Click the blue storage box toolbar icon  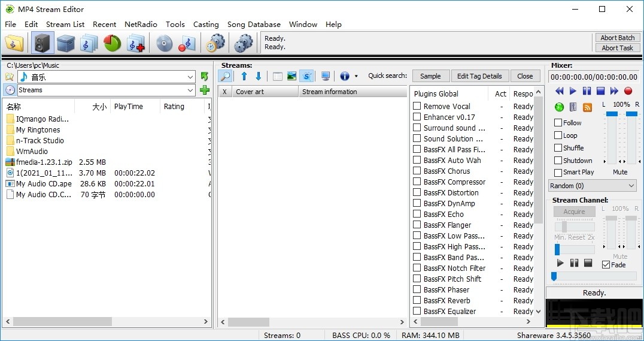(66, 43)
